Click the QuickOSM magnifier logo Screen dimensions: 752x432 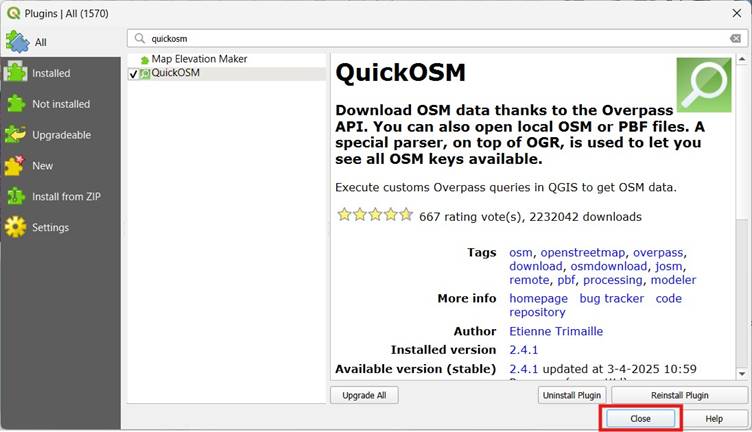tap(703, 84)
